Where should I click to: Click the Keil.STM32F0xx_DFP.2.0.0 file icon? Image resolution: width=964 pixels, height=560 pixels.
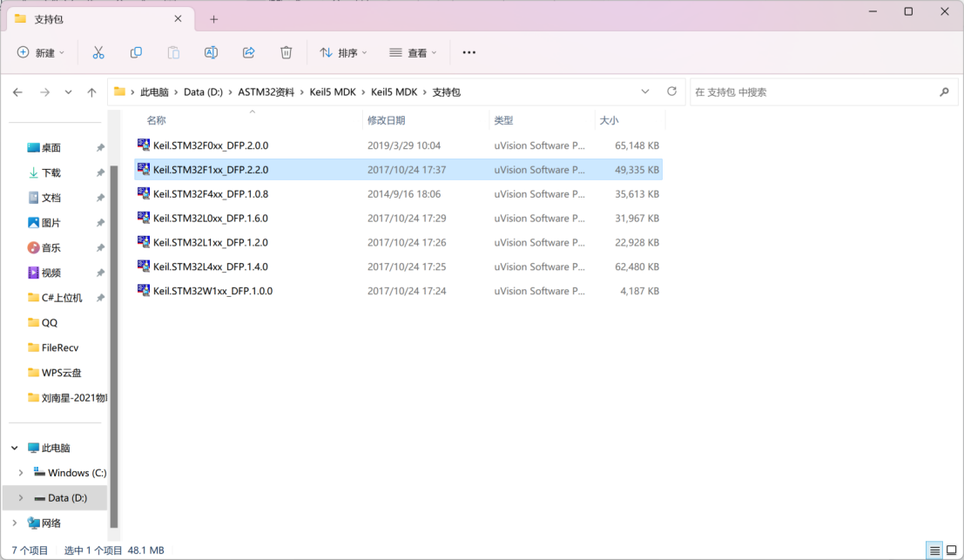[143, 145]
